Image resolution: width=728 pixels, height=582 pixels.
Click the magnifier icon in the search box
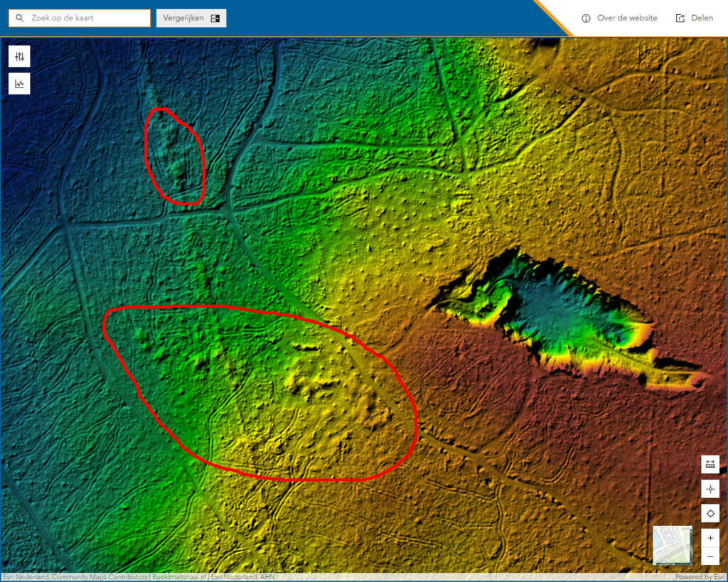20,18
